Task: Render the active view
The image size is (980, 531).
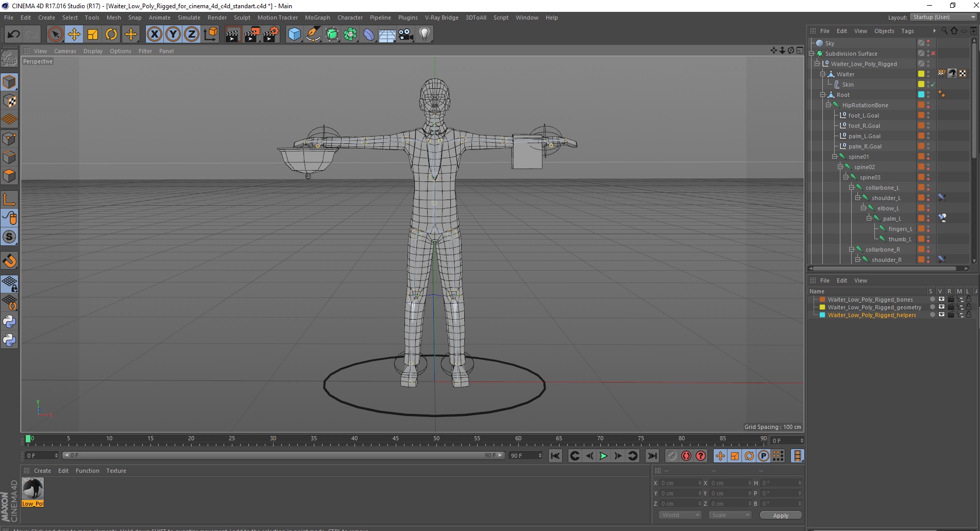Action: coord(233,35)
